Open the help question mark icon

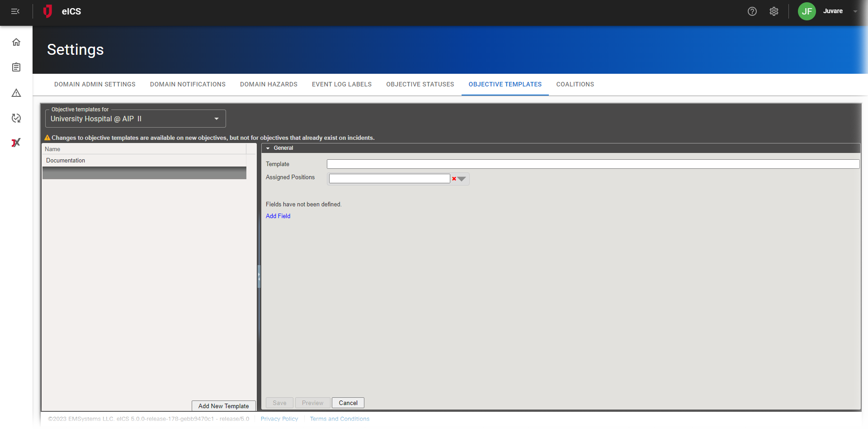pos(752,11)
